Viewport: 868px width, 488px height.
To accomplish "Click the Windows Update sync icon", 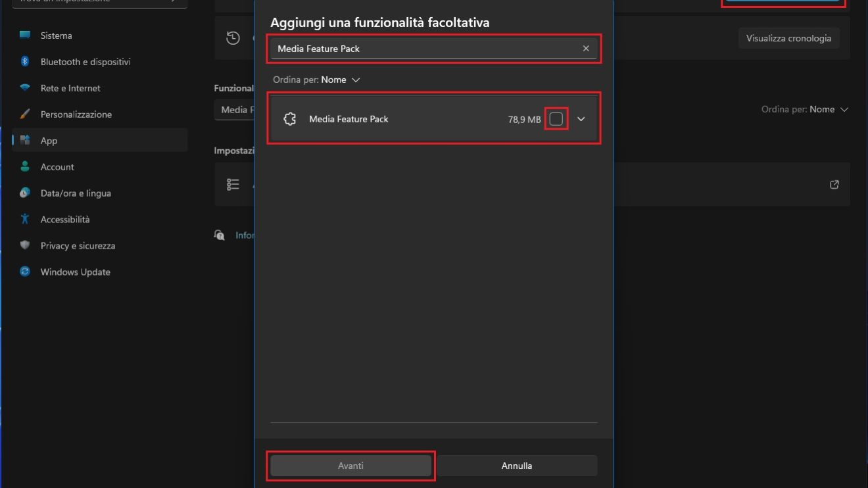I will coord(25,272).
